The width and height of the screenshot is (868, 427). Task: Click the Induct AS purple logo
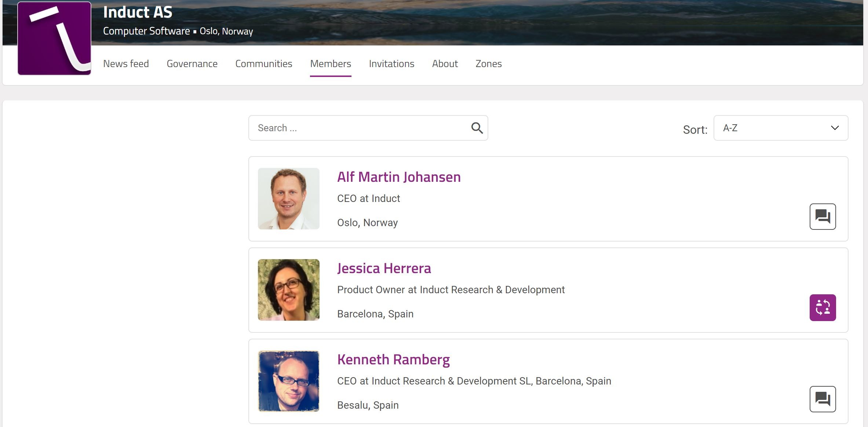[54, 38]
